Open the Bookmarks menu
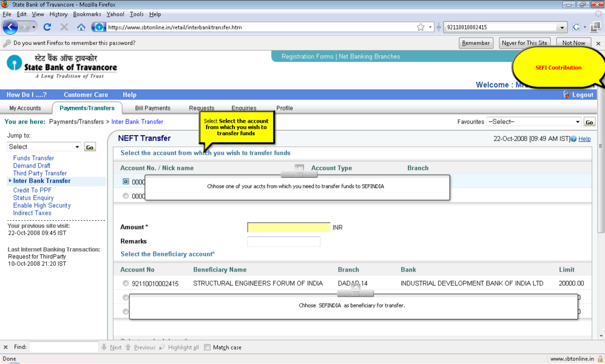The image size is (605, 364). pyautogui.click(x=87, y=14)
